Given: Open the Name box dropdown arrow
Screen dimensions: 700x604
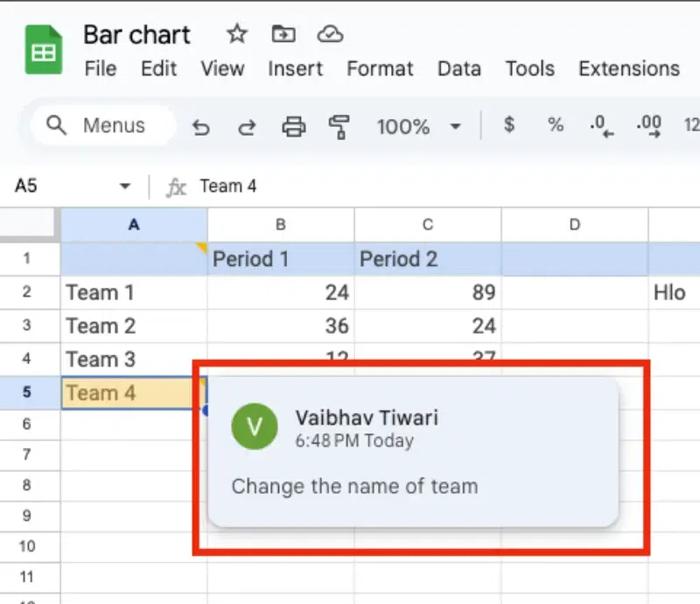Looking at the screenshot, I should tap(124, 186).
